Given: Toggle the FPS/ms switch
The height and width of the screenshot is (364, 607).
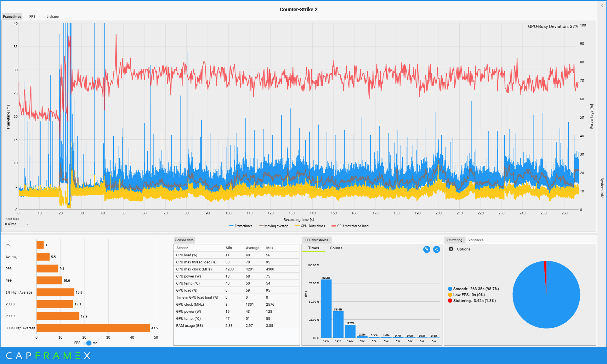Looking at the screenshot, I should click(x=88, y=343).
